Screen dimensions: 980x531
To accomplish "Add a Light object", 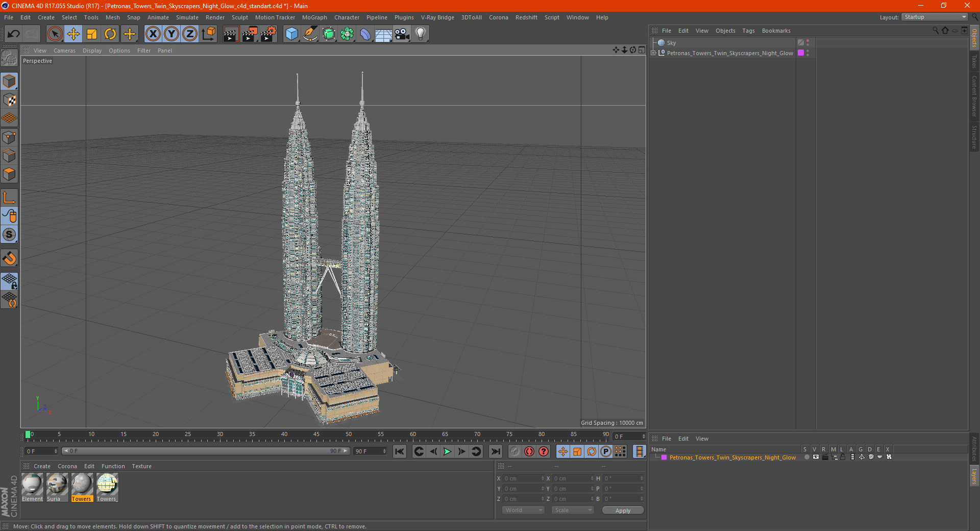I will tap(421, 34).
